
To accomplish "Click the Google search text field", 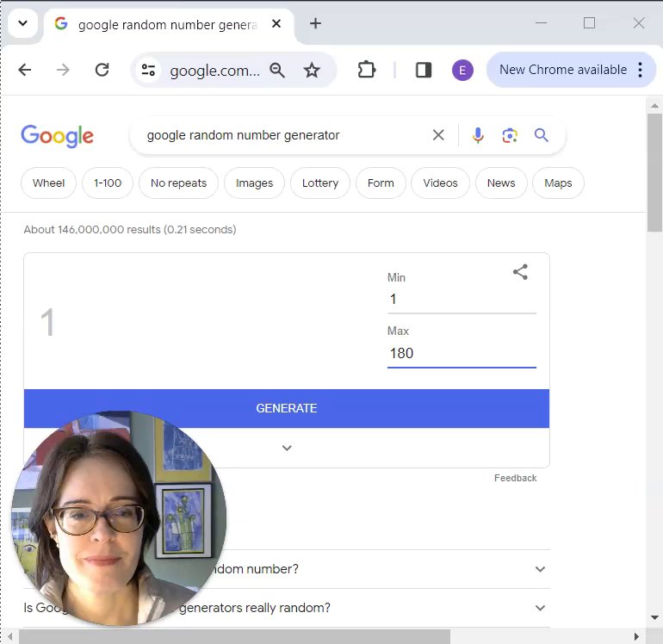I will coord(283,135).
